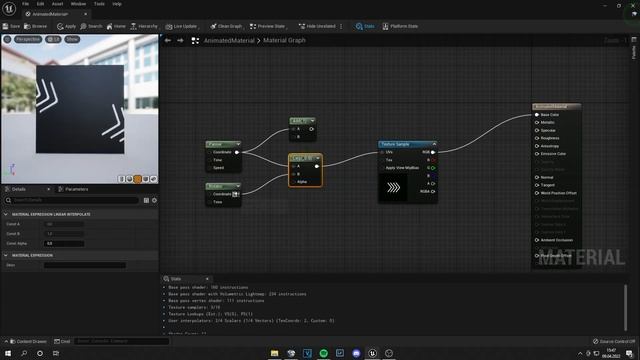
Task: Click Browse in the material toolbar
Action: point(36,26)
